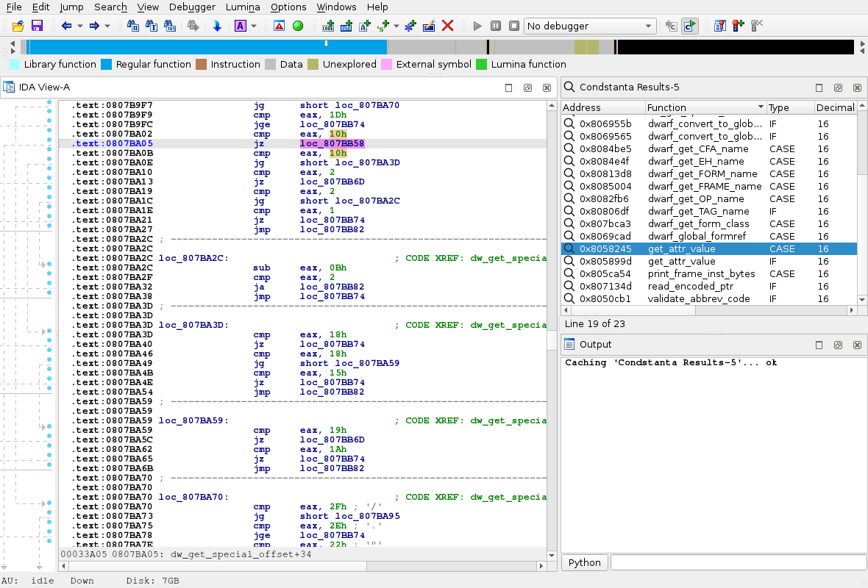The height and width of the screenshot is (588, 868).
Task: Open the Debugger menu
Action: [192, 7]
